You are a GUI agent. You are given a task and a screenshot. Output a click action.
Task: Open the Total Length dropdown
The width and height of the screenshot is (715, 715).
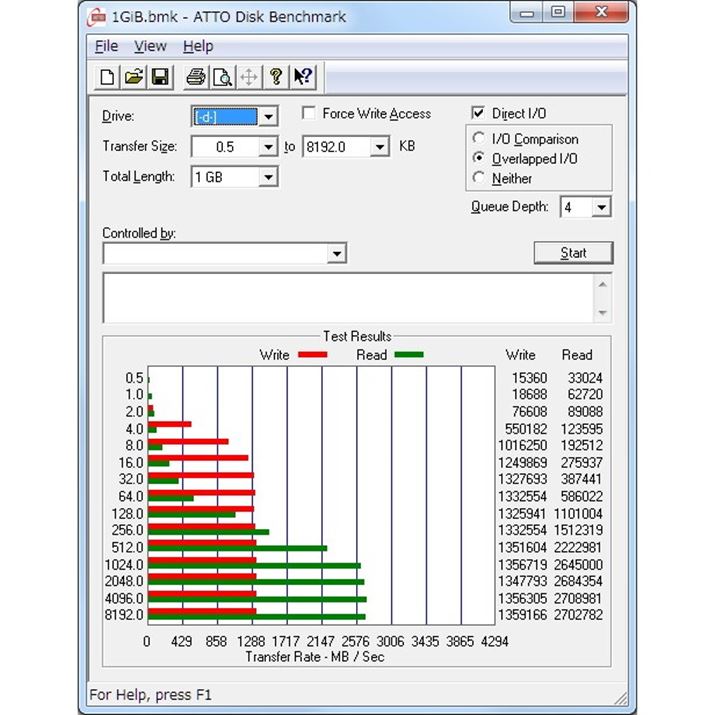coord(267,177)
